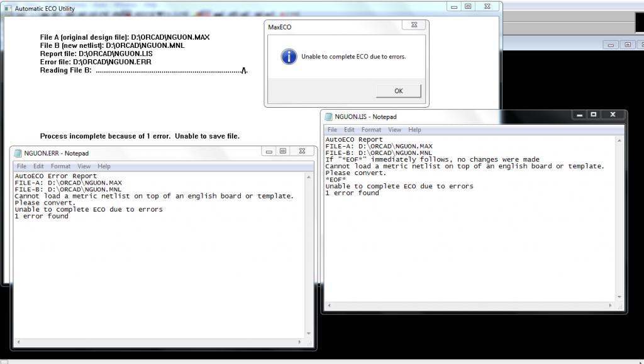Open View menu in NGUON.LIS Notepad
Image resolution: width=644 pixels, height=364 pixels.
tap(395, 130)
